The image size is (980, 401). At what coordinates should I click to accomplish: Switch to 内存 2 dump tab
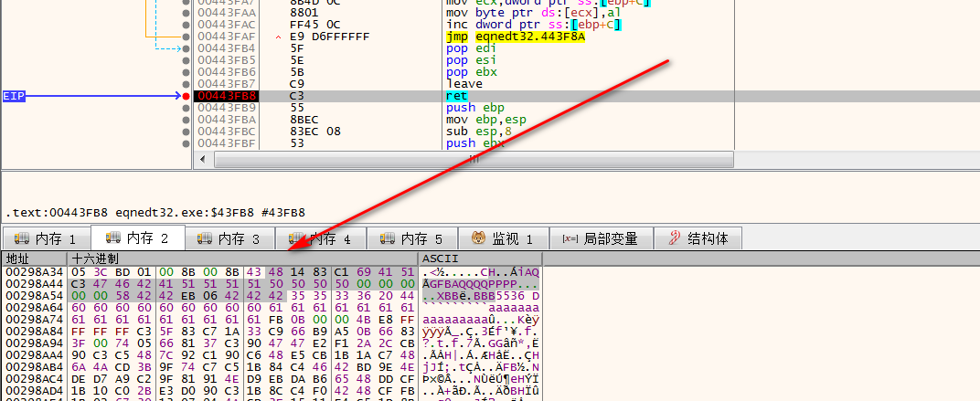(138, 238)
